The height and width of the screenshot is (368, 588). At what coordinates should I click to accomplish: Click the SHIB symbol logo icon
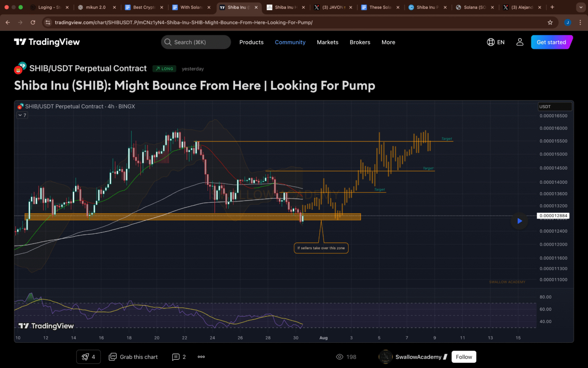click(x=20, y=68)
